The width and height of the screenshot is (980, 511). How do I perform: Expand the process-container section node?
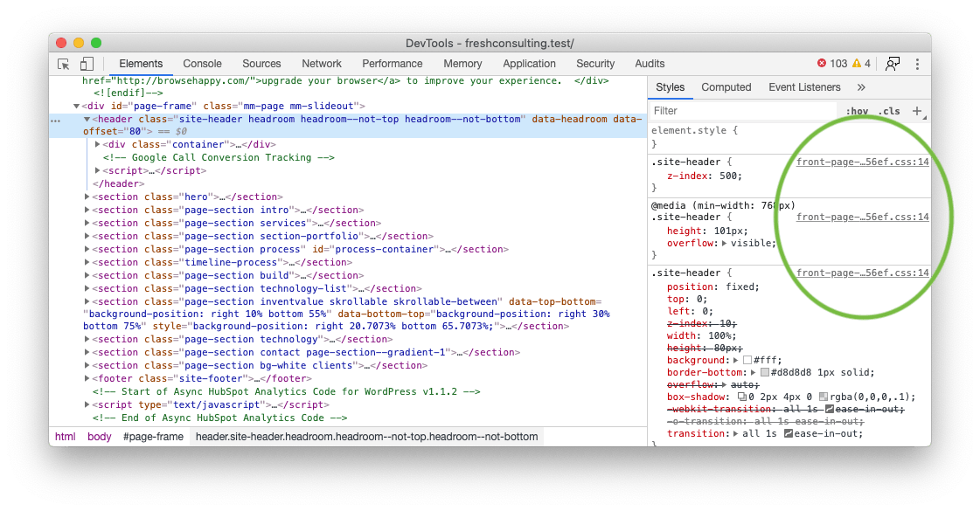point(87,249)
